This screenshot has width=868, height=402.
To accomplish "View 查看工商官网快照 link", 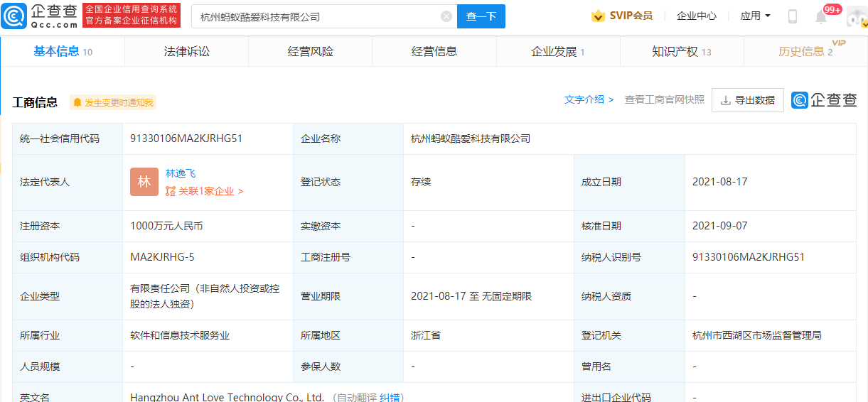I will pos(664,99).
